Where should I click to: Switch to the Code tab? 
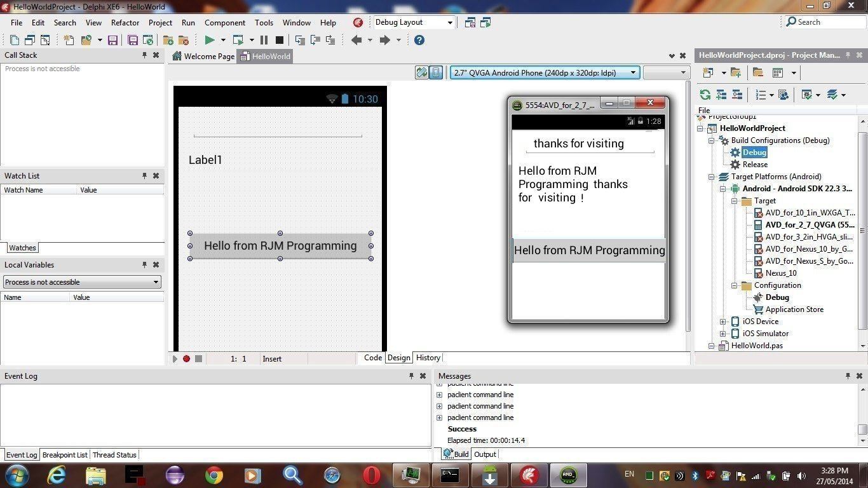pos(373,358)
